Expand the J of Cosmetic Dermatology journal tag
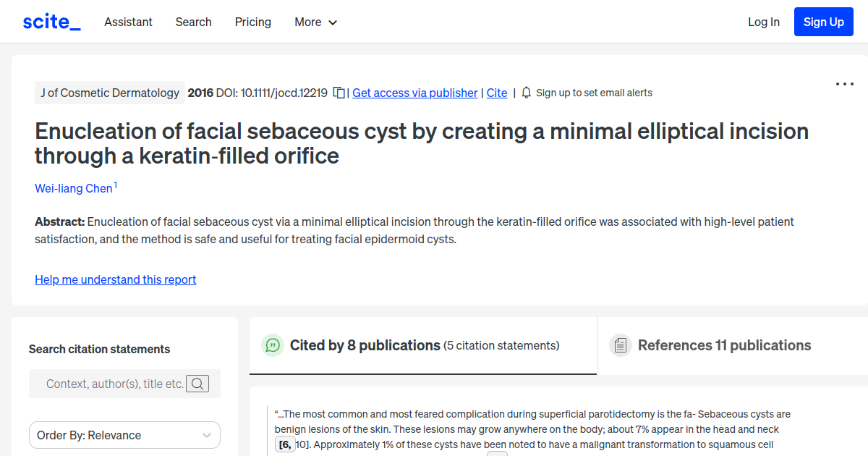Screen dimensions: 868x456 pyautogui.click(x=109, y=93)
